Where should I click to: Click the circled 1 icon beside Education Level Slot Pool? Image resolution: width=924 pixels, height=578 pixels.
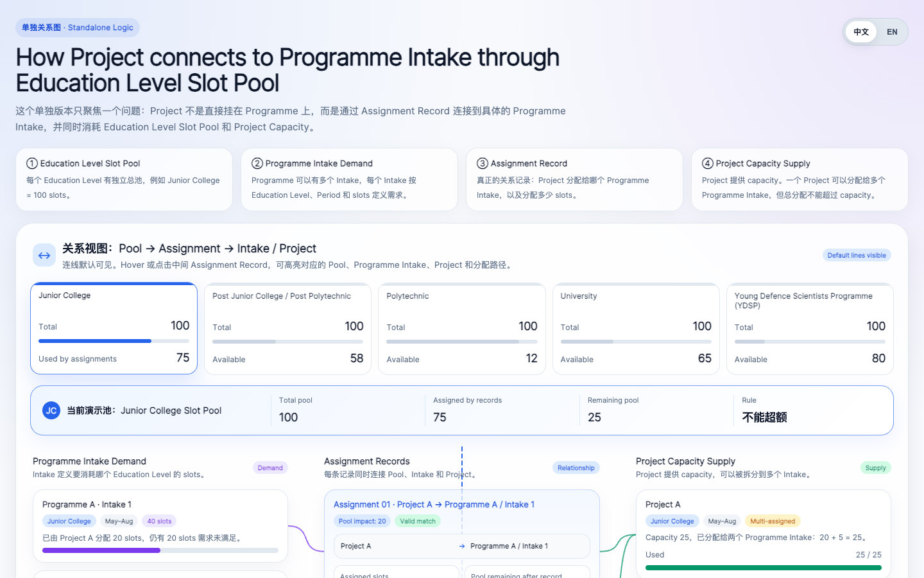click(x=31, y=164)
